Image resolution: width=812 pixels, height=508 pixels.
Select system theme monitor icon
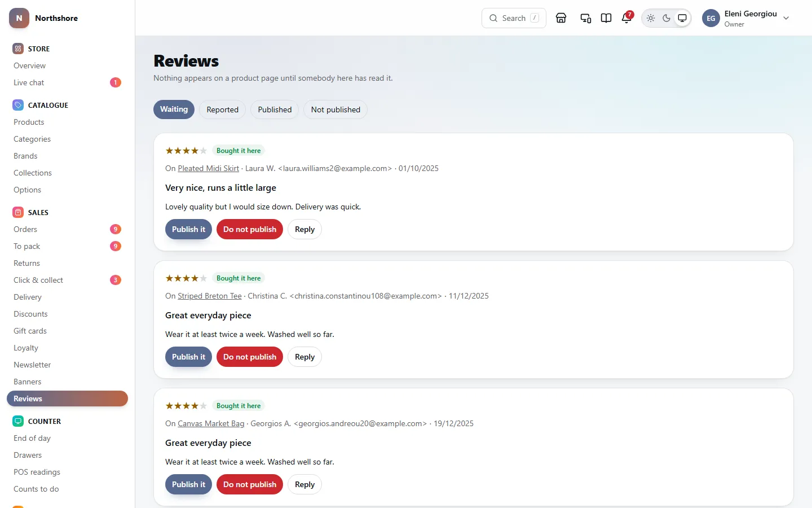point(682,18)
